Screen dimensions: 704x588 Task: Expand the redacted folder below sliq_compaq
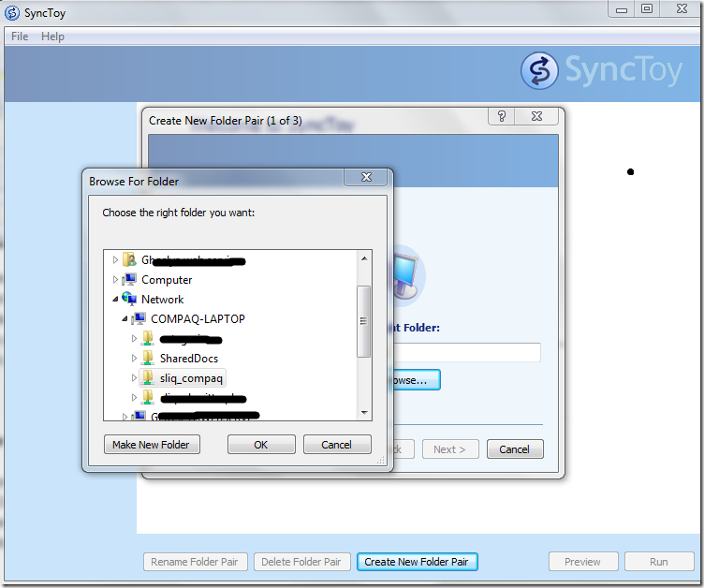(x=134, y=397)
